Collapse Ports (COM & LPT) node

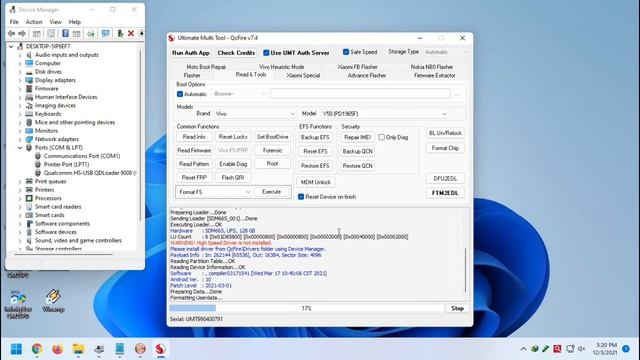(20, 148)
